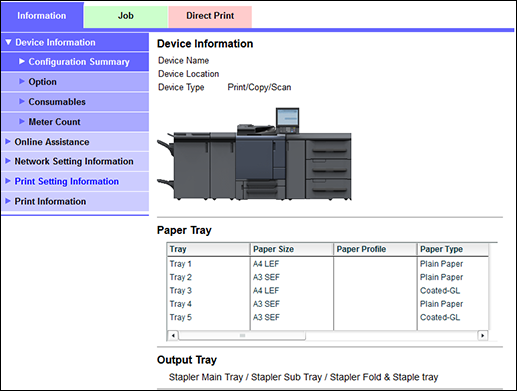Click arrow icon beside Print Setting Information
The height and width of the screenshot is (391, 517).
[8, 181]
